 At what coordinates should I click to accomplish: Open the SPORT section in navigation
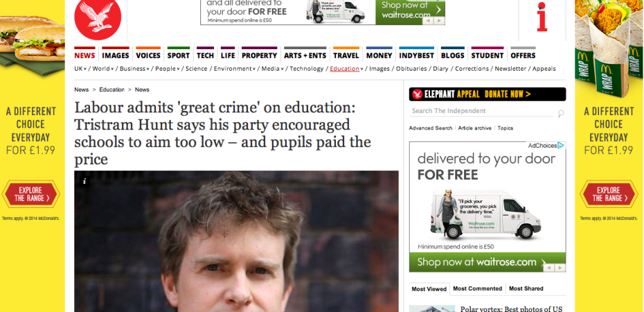(x=178, y=55)
